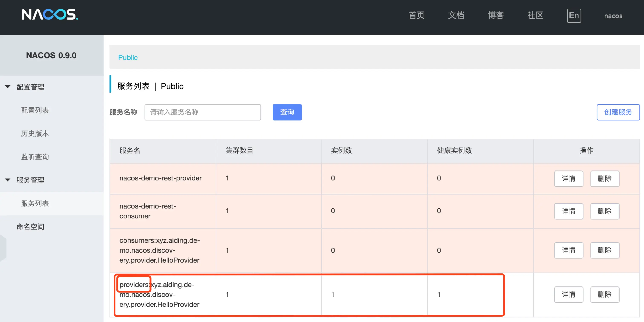
Task: Open the nacos user menu
Action: [613, 16]
